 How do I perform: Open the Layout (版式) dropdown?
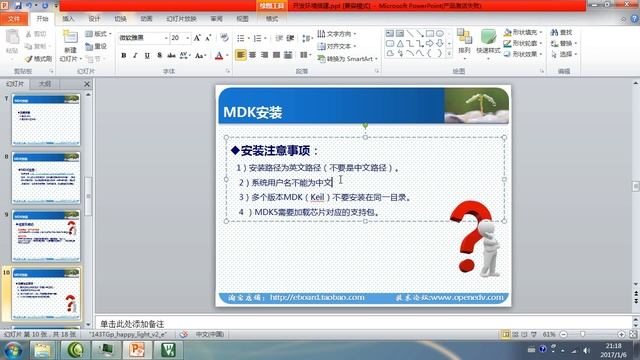(98, 34)
